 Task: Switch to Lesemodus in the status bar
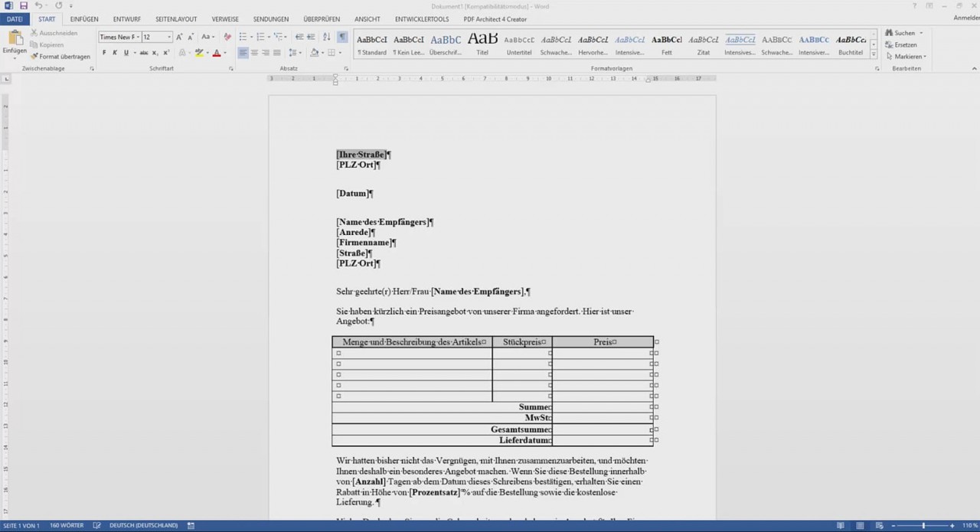pos(841,525)
